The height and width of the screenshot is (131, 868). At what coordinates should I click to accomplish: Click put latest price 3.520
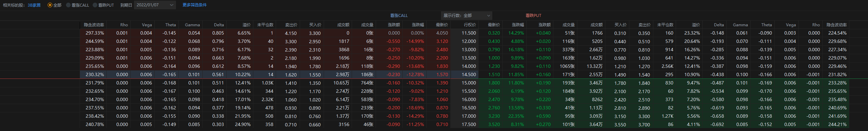click(494, 124)
